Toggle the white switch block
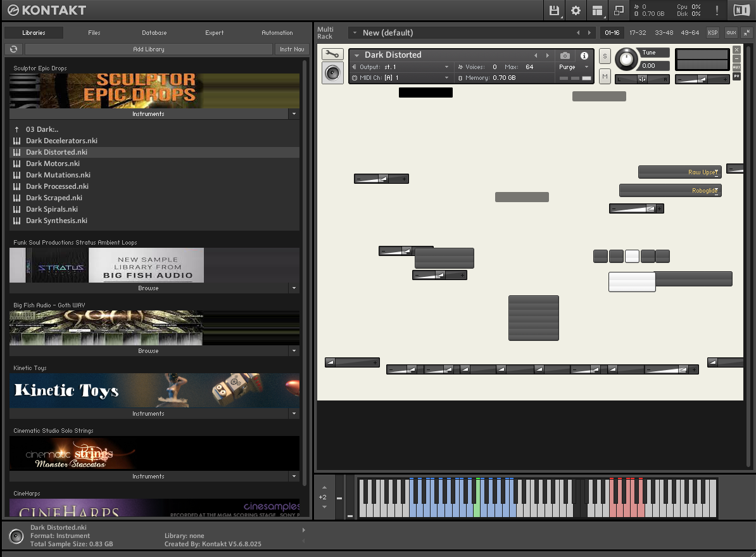Viewport: 756px width, 557px height. [x=632, y=282]
